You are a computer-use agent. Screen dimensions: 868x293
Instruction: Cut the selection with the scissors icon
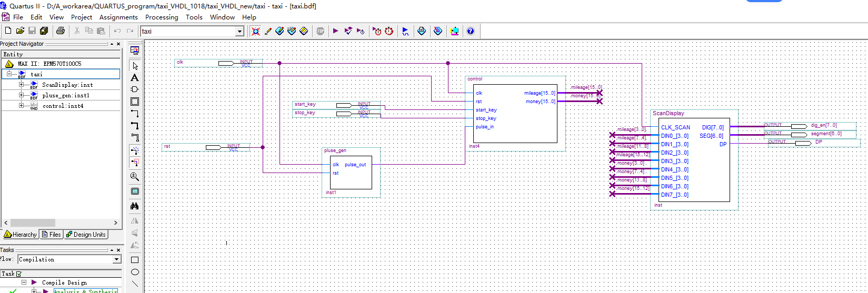pos(77,31)
